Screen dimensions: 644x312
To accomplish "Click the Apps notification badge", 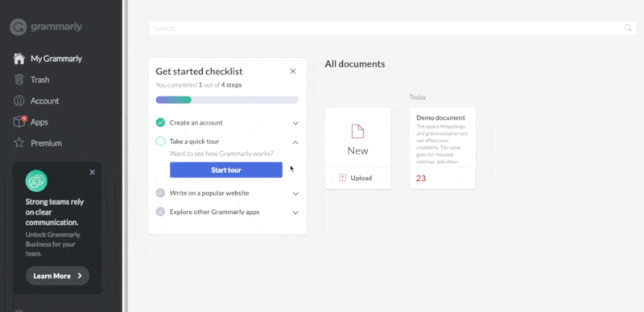I will coord(24,118).
